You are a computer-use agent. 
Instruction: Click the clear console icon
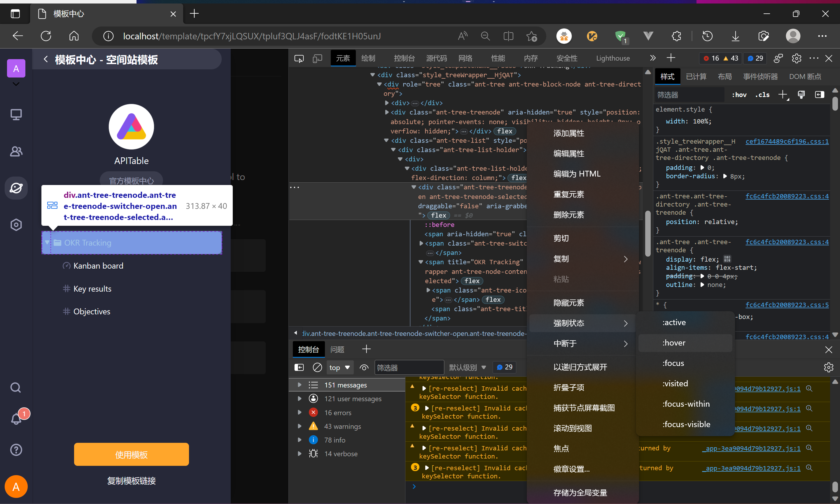(317, 367)
